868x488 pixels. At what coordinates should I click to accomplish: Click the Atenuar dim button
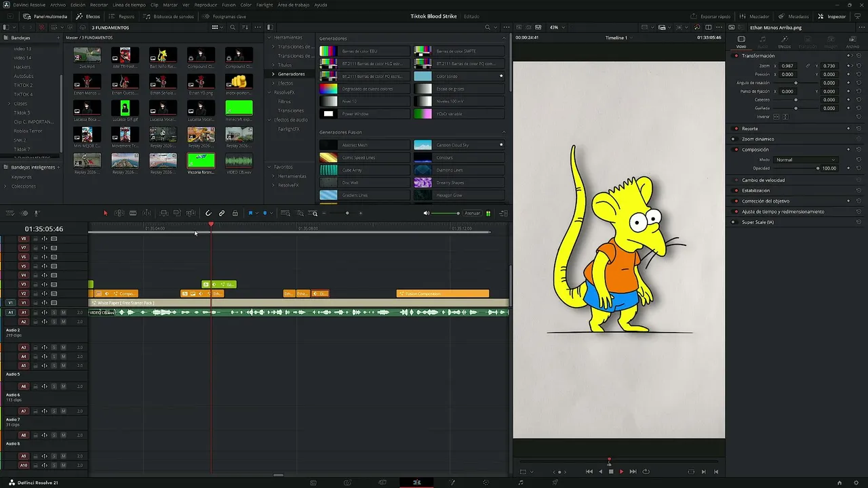pos(472,213)
